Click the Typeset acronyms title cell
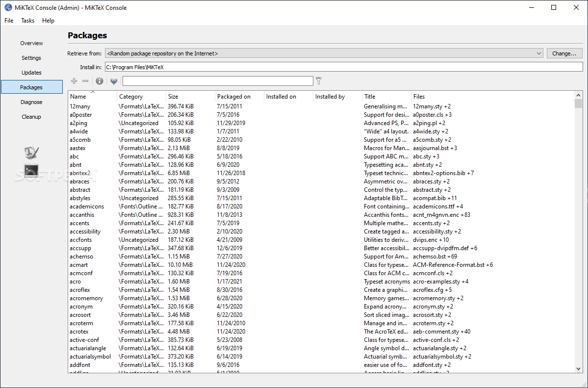This screenshot has height=388, width=588. click(387, 282)
